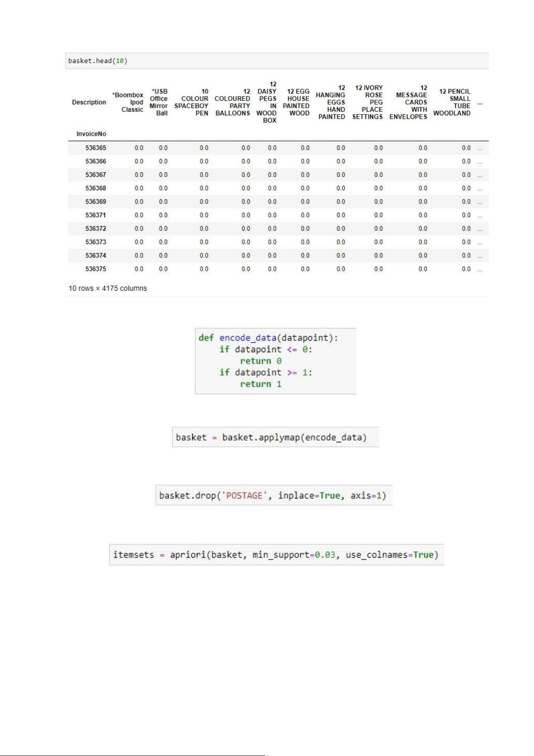Image resolution: width=534 pixels, height=756 pixels.
Task: Select the InvoiceNo index label
Action: coord(91,134)
